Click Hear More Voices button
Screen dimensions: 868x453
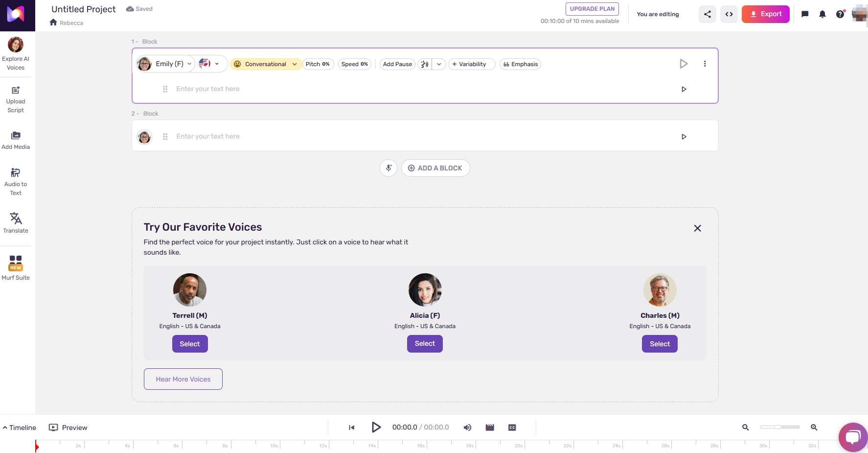click(183, 379)
